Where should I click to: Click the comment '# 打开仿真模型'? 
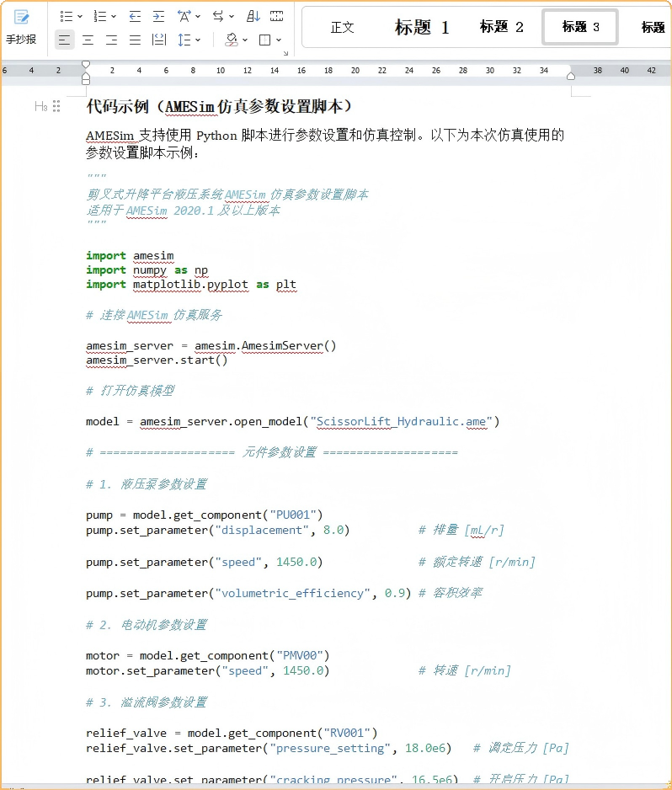coord(130,391)
